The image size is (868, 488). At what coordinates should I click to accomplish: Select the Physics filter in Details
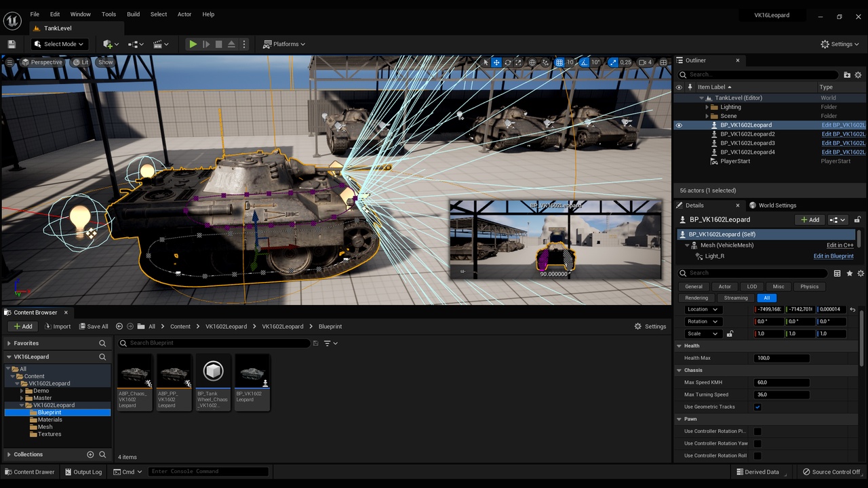tap(809, 287)
